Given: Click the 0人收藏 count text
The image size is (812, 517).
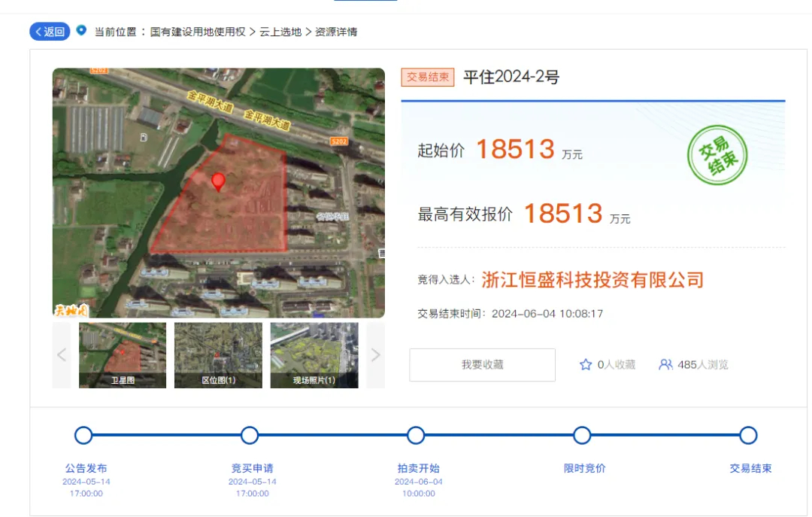Looking at the screenshot, I should (x=617, y=364).
